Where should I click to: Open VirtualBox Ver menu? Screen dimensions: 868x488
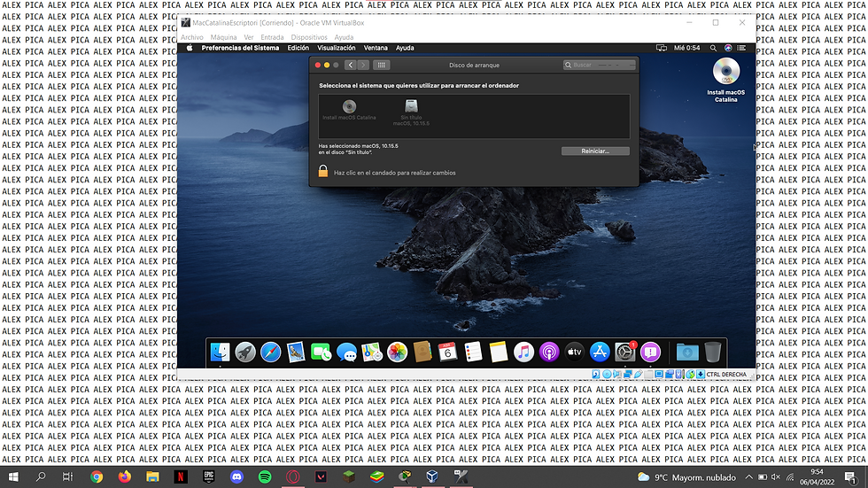[x=249, y=37]
